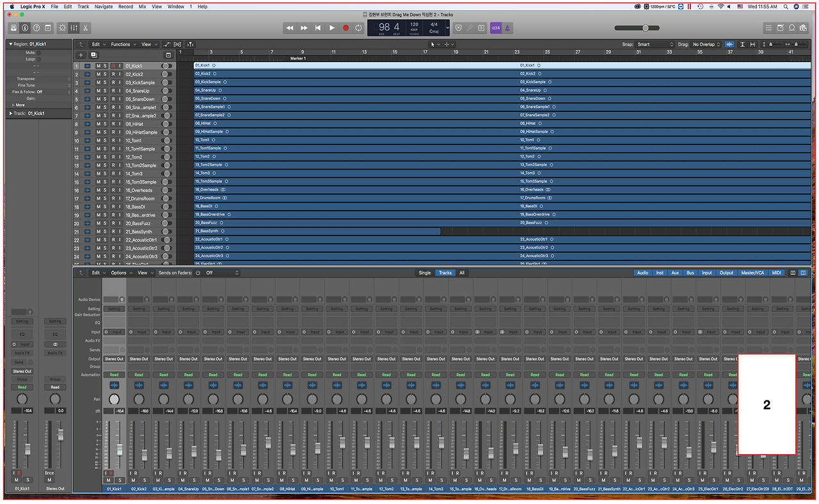Image resolution: width=819 pixels, height=504 pixels.
Task: Open the Loop Browser icon
Action: point(792,28)
